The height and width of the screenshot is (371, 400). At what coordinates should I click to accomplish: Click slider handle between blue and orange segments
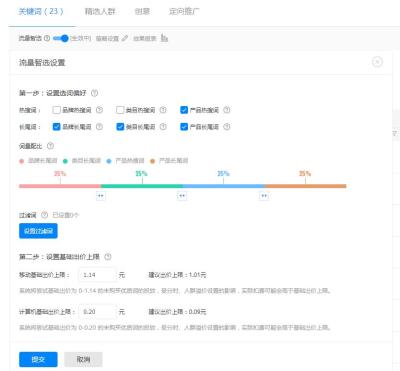click(x=264, y=196)
